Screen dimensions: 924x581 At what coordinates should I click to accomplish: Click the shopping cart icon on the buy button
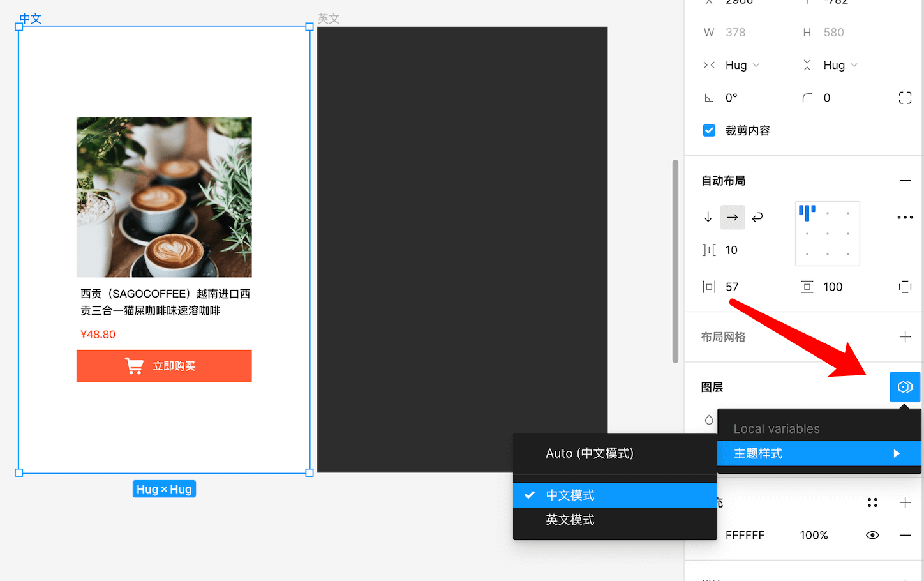135,365
